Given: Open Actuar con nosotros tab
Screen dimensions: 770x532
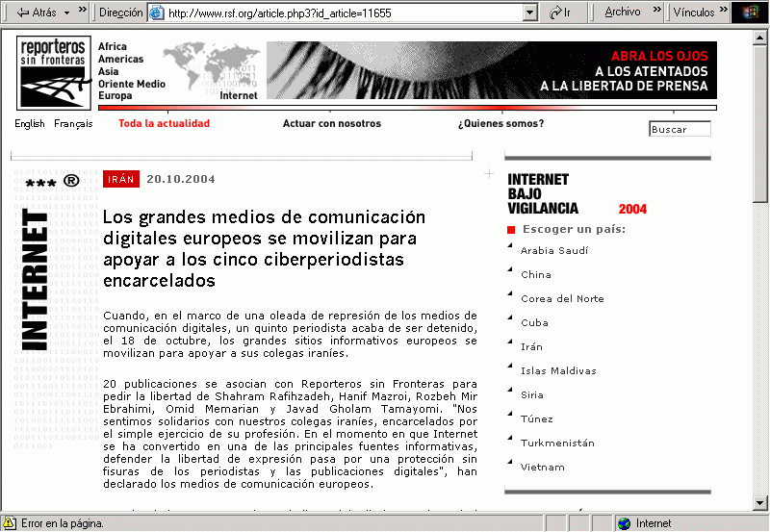Looking at the screenshot, I should [x=332, y=124].
